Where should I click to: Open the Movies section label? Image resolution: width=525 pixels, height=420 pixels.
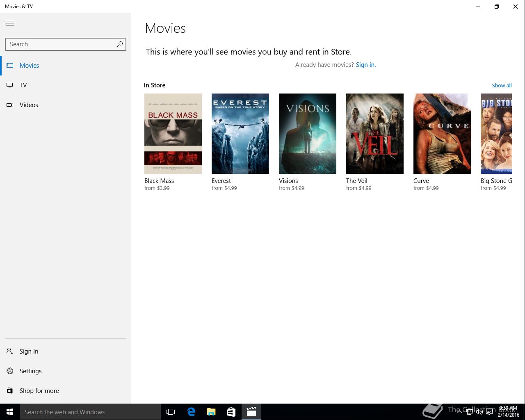pyautogui.click(x=29, y=66)
